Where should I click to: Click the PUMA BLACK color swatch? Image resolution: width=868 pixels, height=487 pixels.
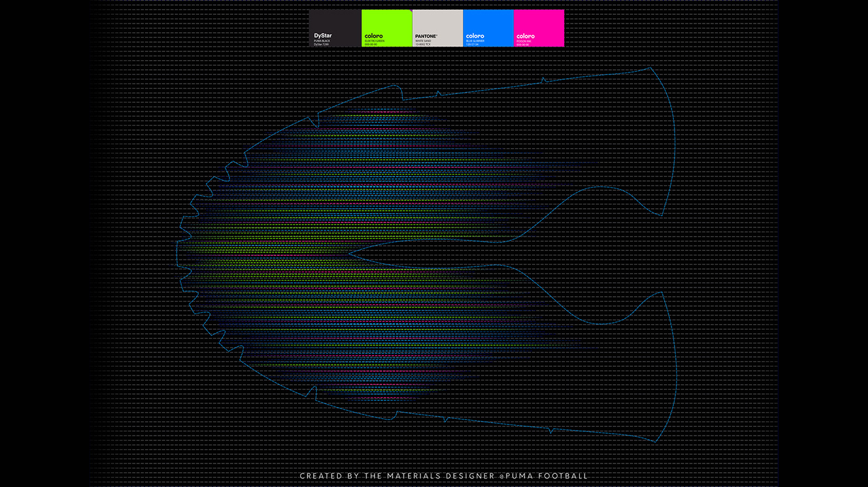[x=335, y=25]
